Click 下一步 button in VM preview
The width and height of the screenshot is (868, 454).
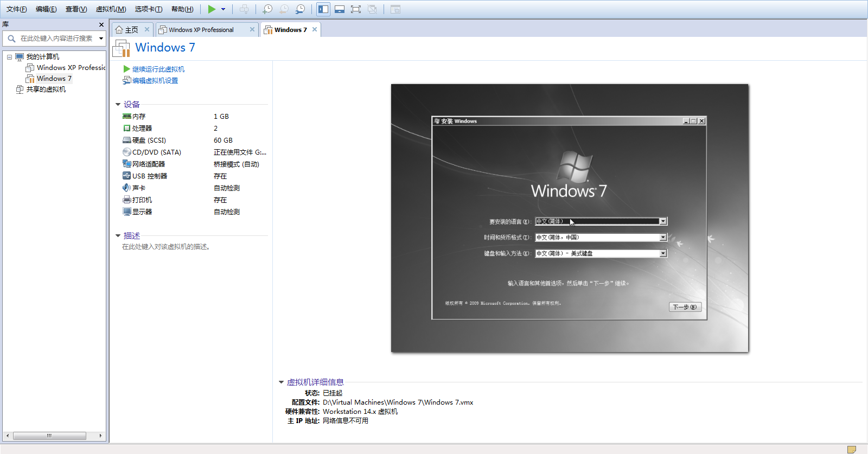pos(685,307)
